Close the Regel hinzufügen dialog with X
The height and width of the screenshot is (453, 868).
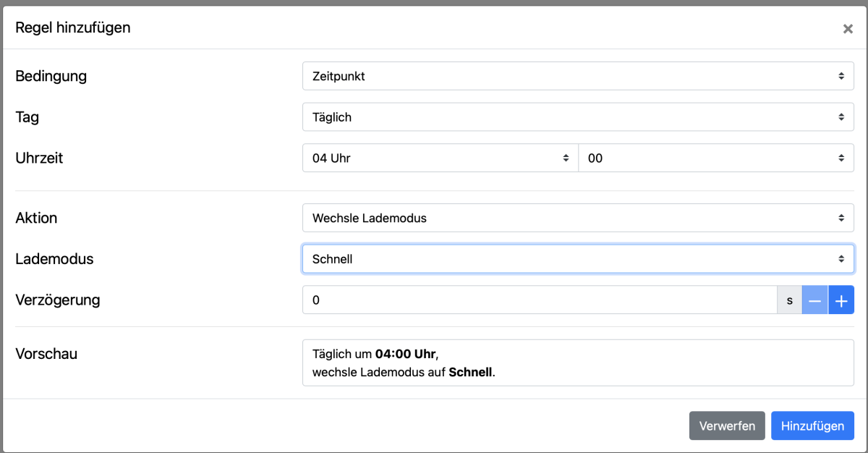pos(848,29)
